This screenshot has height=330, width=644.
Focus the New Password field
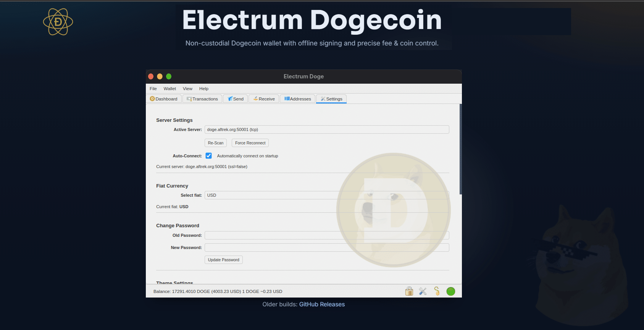point(327,247)
